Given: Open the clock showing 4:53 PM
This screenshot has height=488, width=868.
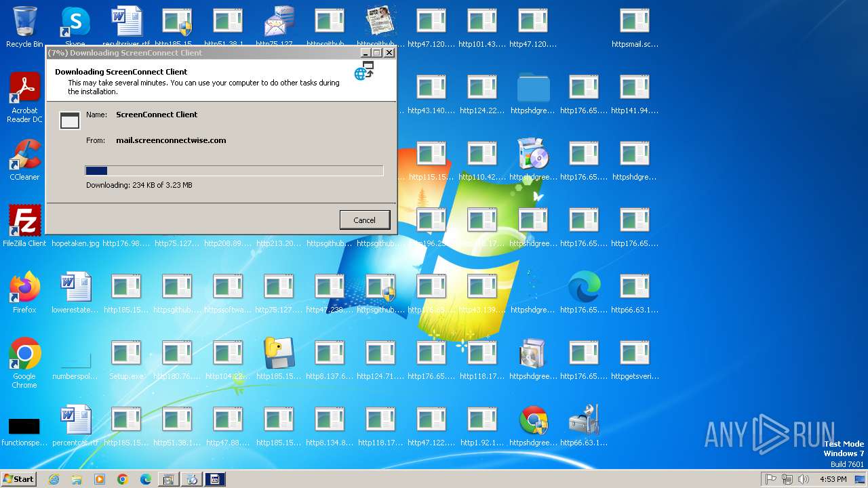Looking at the screenshot, I should 833,479.
